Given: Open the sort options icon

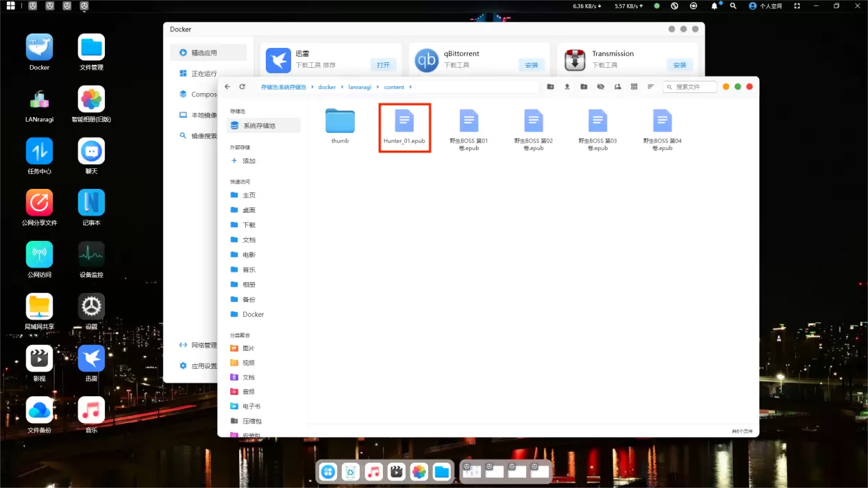Looking at the screenshot, I should tap(651, 87).
